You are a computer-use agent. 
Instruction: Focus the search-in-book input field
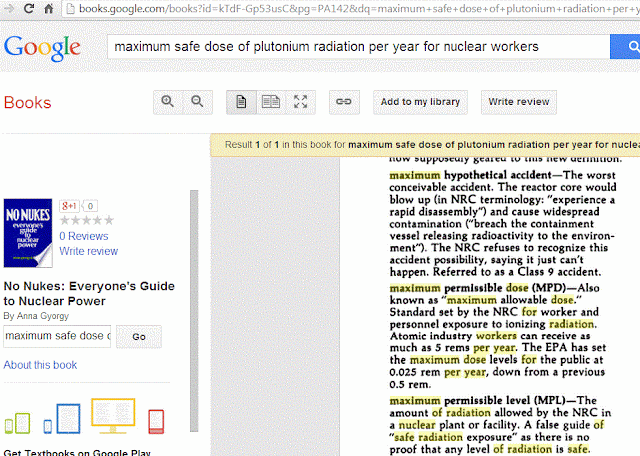click(57, 336)
